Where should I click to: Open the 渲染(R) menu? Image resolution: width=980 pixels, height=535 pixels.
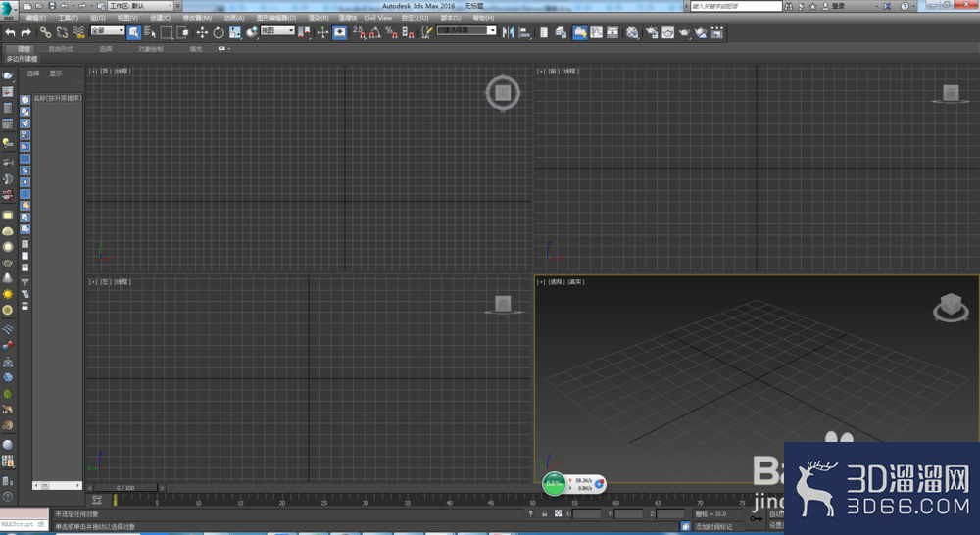(x=318, y=18)
